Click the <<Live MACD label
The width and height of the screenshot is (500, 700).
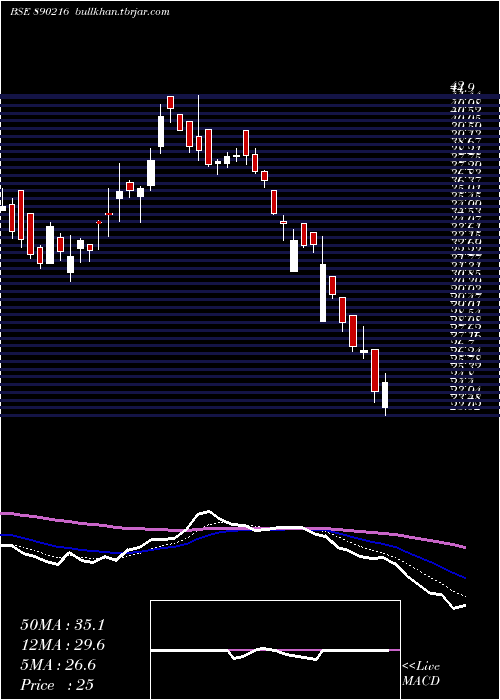tap(421, 674)
